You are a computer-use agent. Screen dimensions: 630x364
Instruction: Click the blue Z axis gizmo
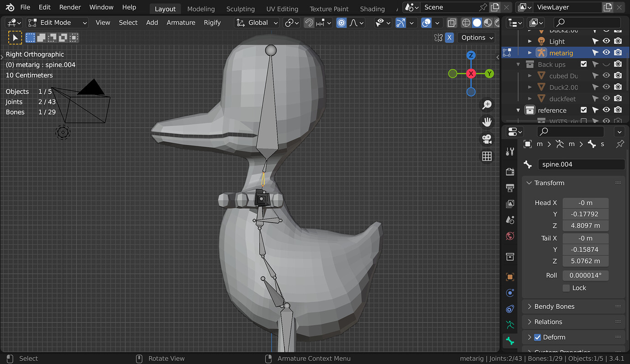pos(471,55)
